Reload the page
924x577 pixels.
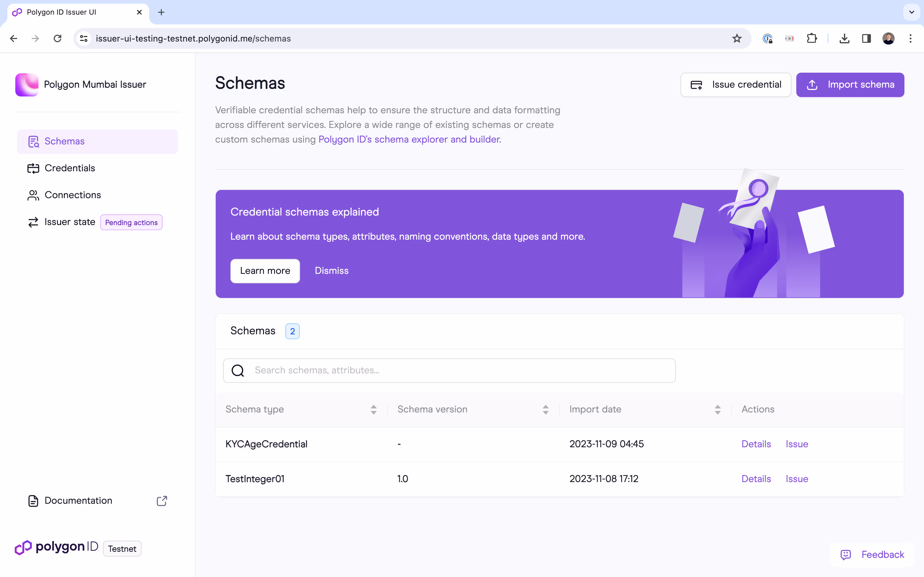click(58, 38)
